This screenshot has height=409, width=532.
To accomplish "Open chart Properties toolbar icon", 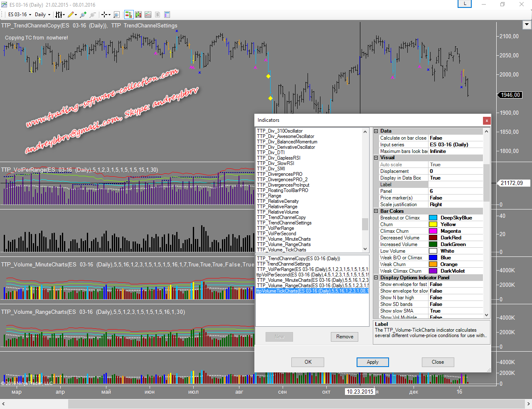I will click(167, 15).
